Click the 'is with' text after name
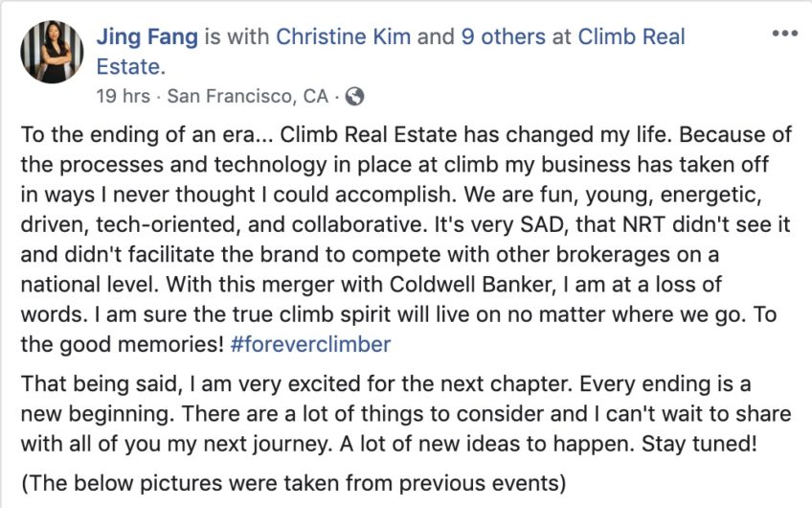 pyautogui.click(x=237, y=36)
